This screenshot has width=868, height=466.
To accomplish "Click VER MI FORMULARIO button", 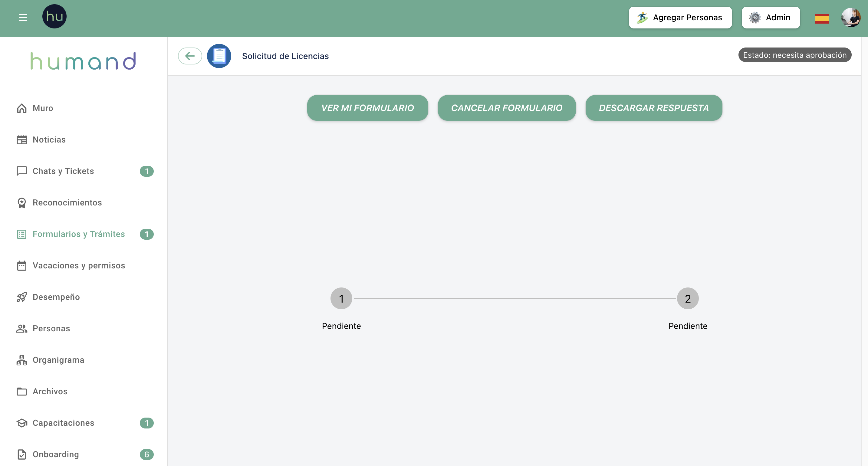I will pyautogui.click(x=367, y=108).
